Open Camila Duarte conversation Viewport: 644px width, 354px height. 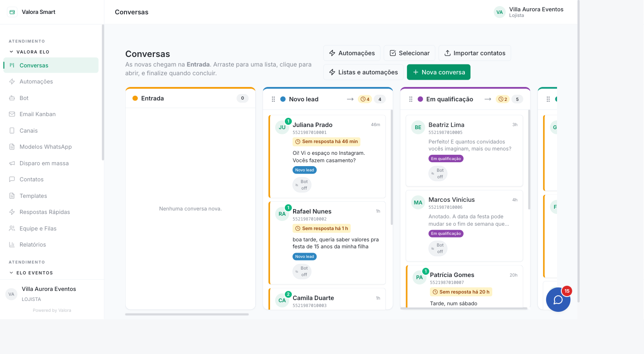pyautogui.click(x=327, y=299)
